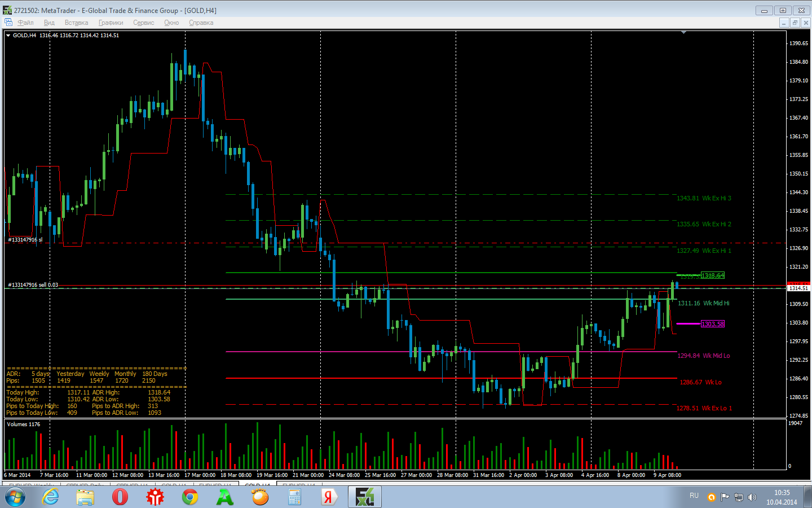Screen dimensions: 812x508
Task: Expand the GOLD,H4 chart header arrow
Action: coord(8,36)
